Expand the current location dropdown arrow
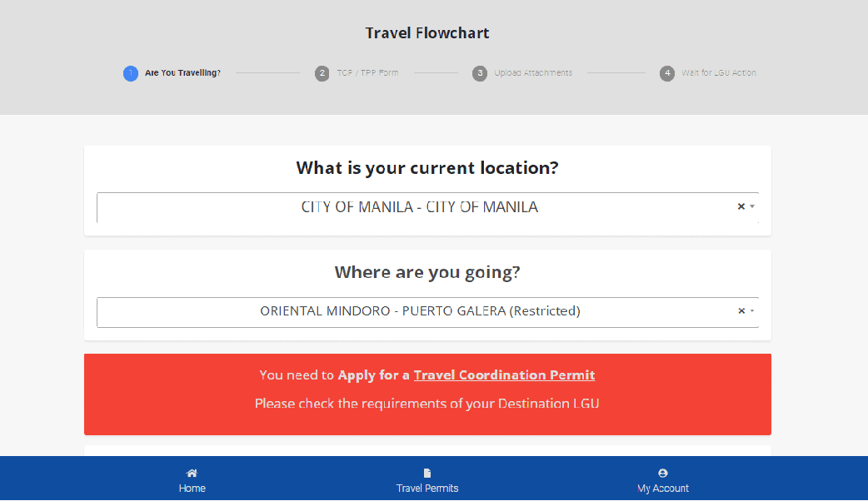 tap(752, 206)
